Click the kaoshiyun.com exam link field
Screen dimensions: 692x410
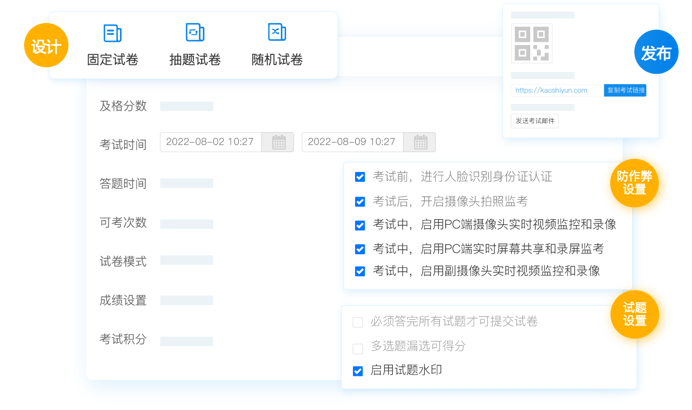pos(555,91)
